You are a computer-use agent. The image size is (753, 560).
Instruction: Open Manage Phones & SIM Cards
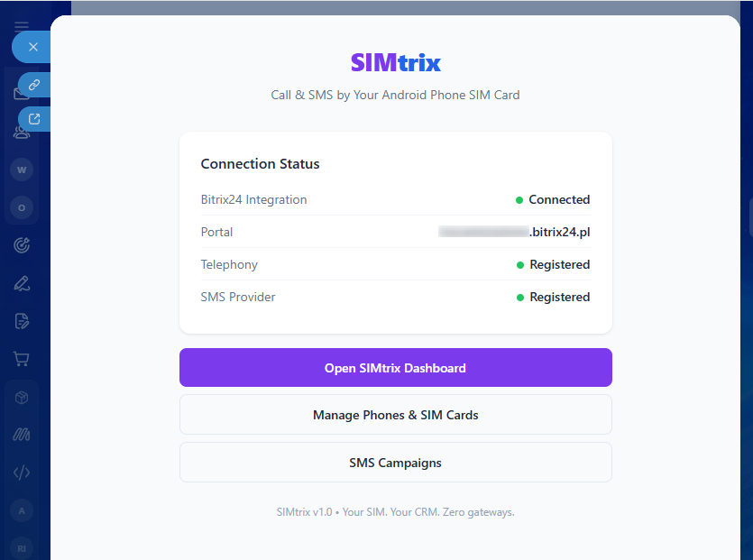[x=395, y=415]
